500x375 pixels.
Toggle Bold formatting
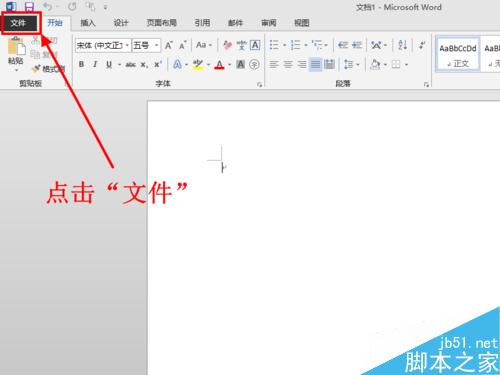[x=81, y=64]
